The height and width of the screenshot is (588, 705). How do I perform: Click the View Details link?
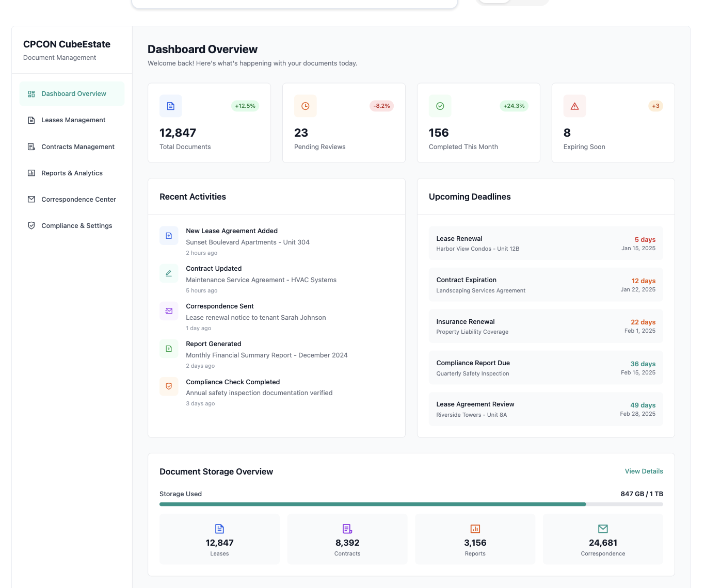pos(644,471)
